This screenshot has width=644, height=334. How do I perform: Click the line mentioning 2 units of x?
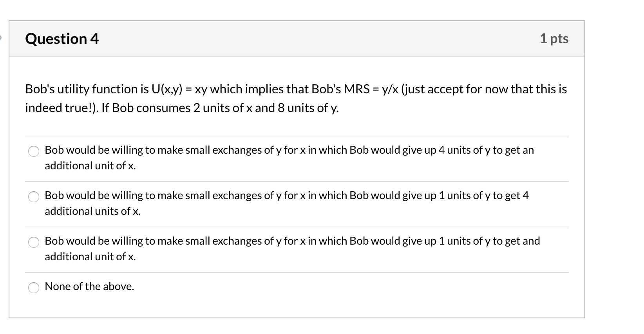point(182,108)
